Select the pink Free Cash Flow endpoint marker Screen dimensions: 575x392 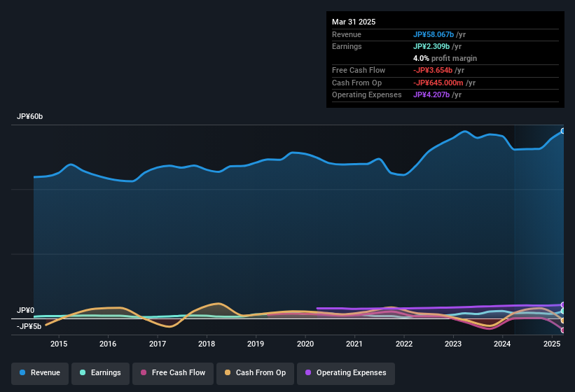click(563, 330)
